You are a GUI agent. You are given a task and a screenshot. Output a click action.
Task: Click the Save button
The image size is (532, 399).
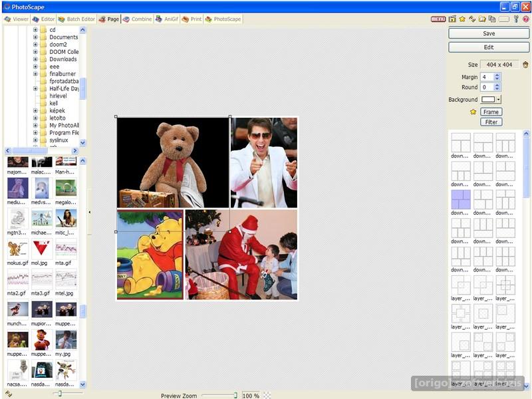[x=489, y=33]
